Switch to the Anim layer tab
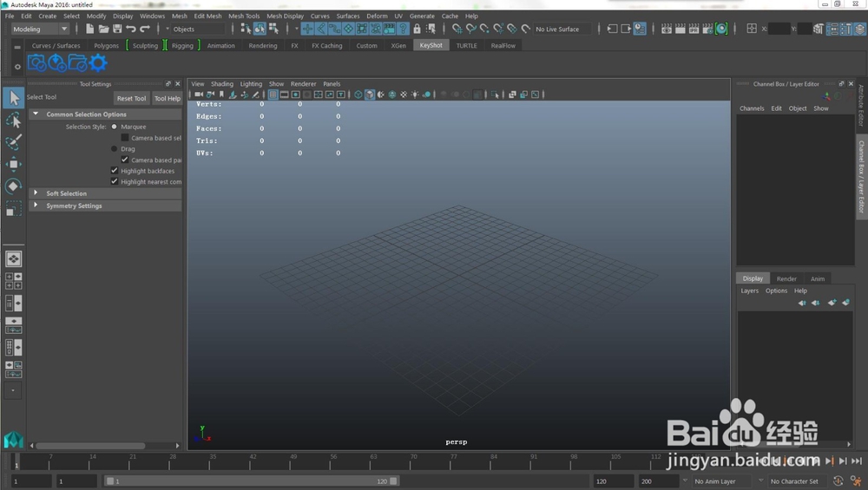The image size is (868, 490). coord(817,278)
